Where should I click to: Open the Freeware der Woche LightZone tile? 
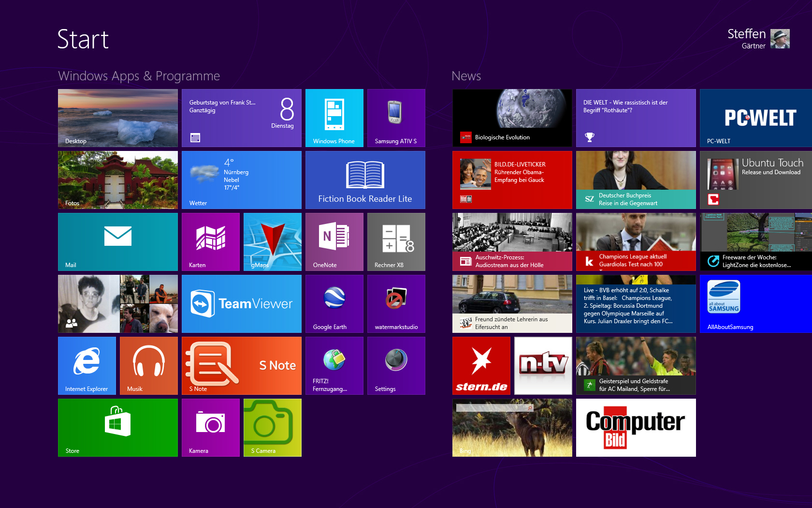tap(756, 242)
